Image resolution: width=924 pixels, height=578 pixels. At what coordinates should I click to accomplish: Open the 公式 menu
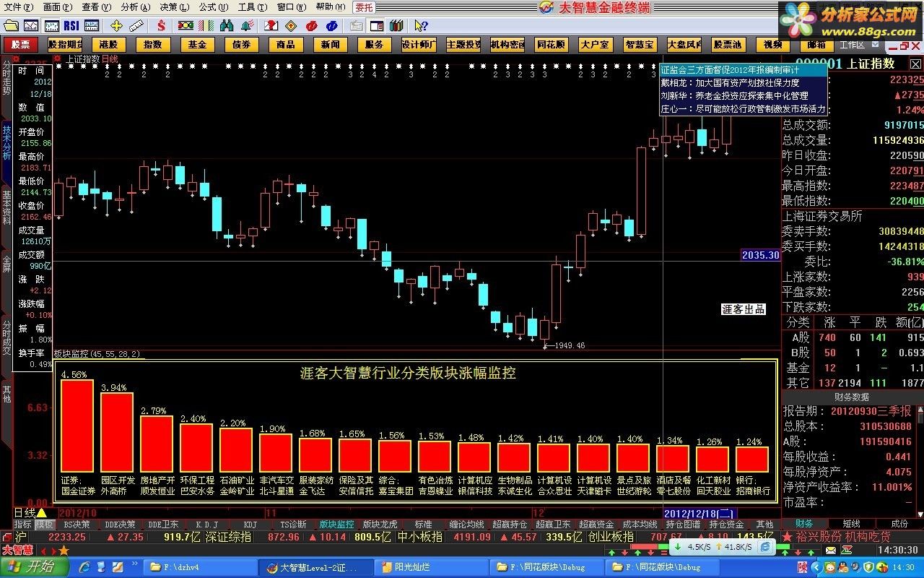[213, 7]
